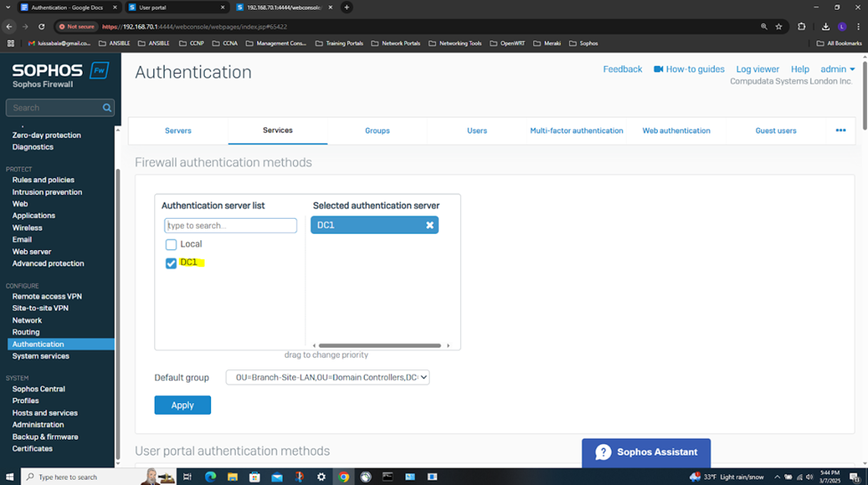This screenshot has width=868, height=485.
Task: Open the Help link
Action: [800, 69]
